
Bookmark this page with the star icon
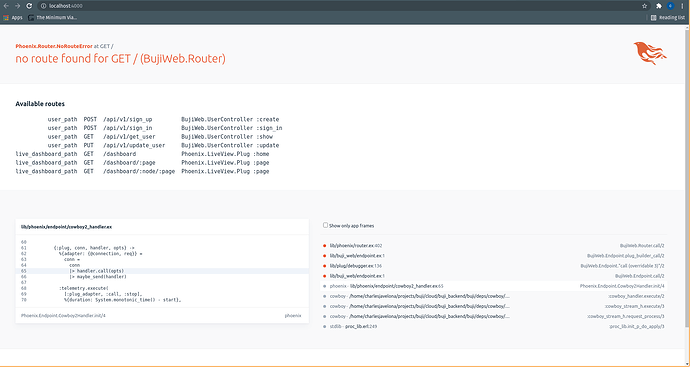(645, 6)
